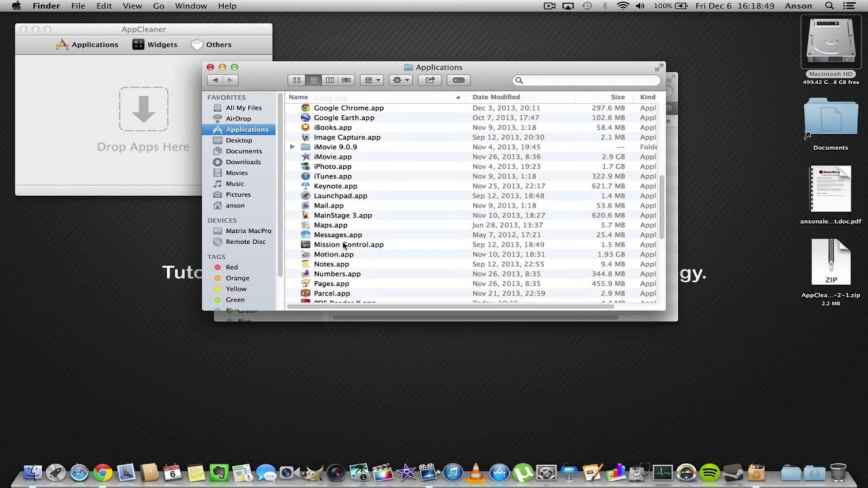868x488 pixels.
Task: Click the Finder vertical scrollbar
Action: (x=662, y=207)
